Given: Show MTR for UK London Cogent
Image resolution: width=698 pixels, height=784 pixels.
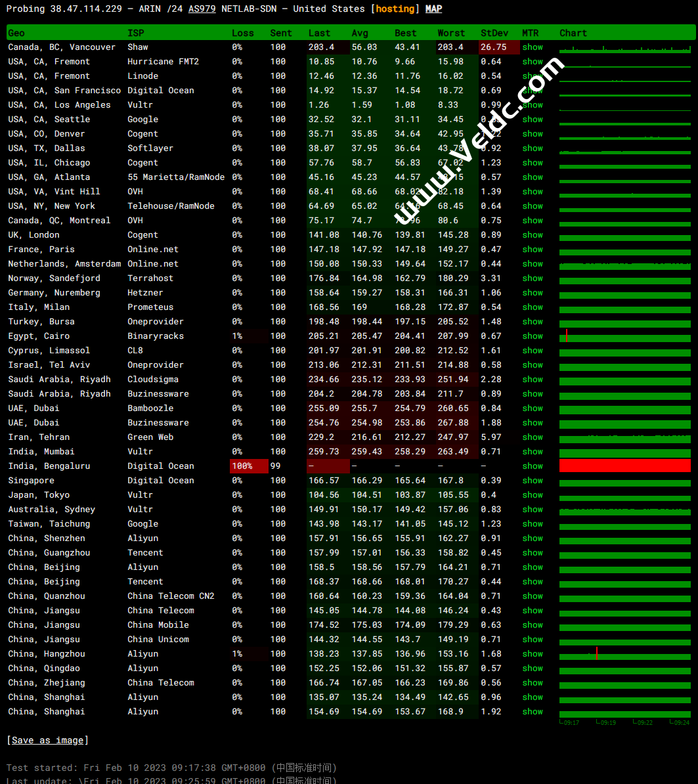Looking at the screenshot, I should point(533,235).
